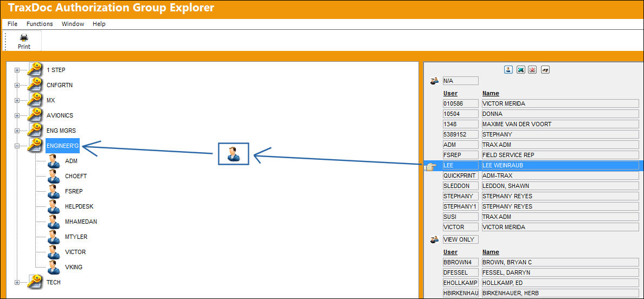Select user cell 5389152
The image size is (644, 299).
460,134
